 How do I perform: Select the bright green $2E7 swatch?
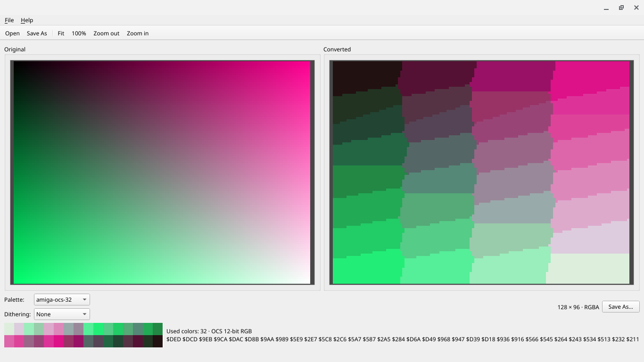click(x=98, y=329)
